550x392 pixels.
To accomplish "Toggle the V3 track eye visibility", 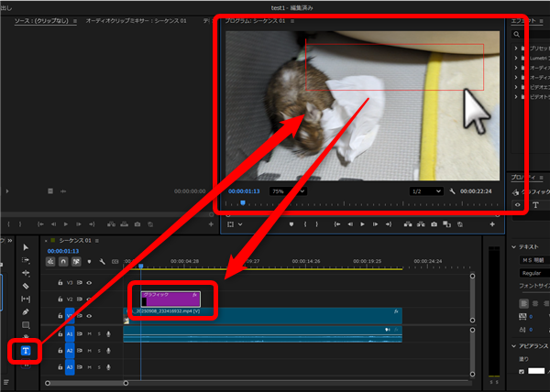I will (90, 283).
